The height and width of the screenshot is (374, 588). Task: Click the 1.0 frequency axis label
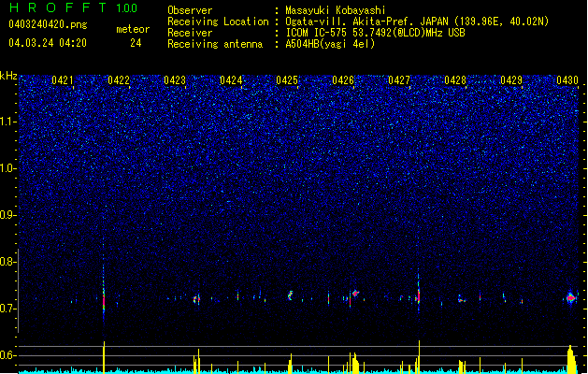coord(7,168)
